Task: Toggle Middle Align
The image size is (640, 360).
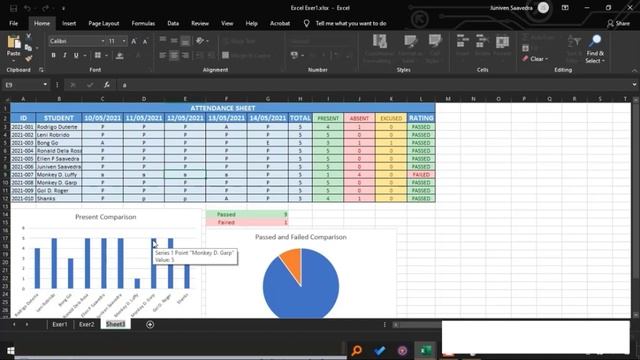Action: (174, 41)
